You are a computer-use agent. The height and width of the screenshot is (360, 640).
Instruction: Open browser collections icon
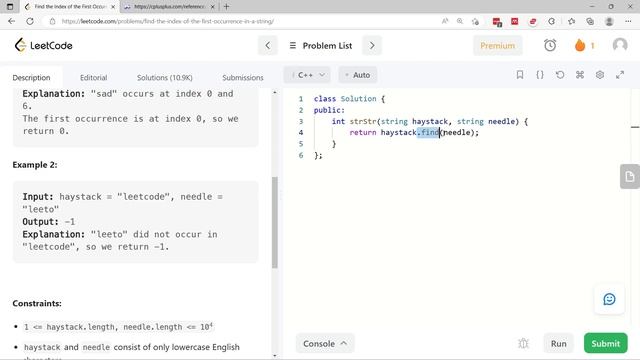coord(590,21)
